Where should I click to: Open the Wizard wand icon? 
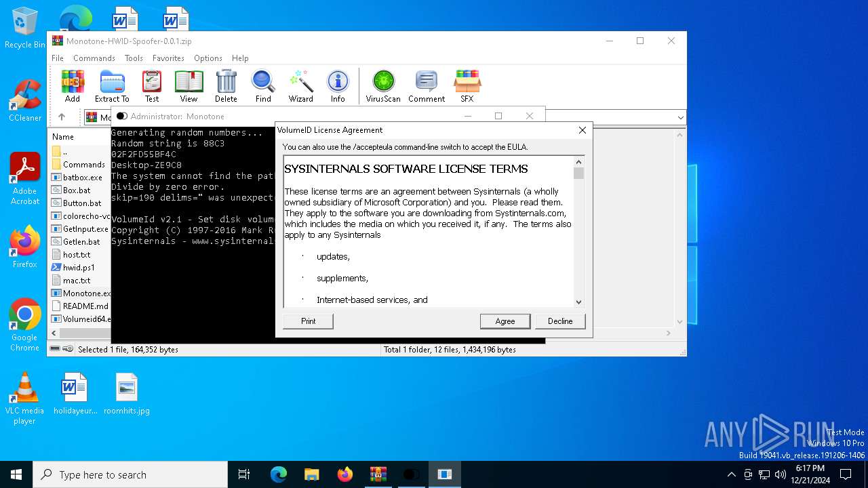[x=300, y=86]
